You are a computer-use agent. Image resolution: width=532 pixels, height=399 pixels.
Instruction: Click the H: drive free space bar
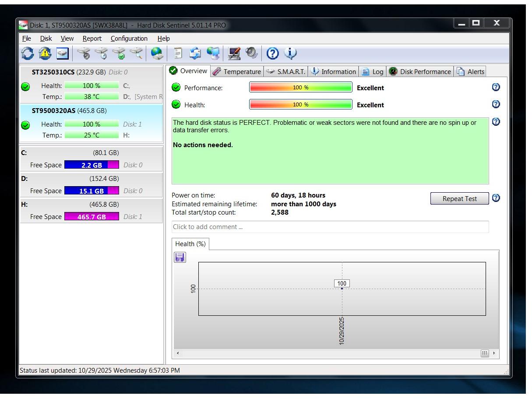click(x=92, y=217)
